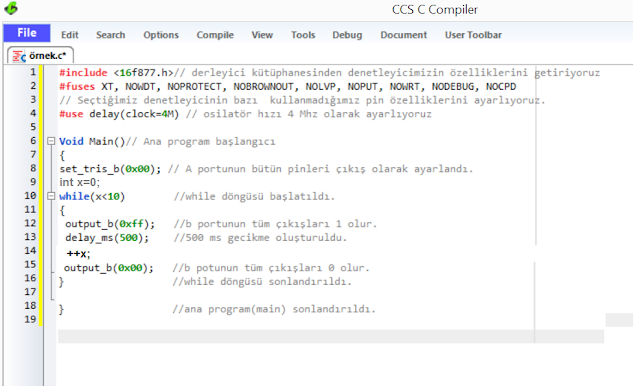Click the C file icon on örnek.c tab
This screenshot has width=640, height=386.
click(19, 56)
